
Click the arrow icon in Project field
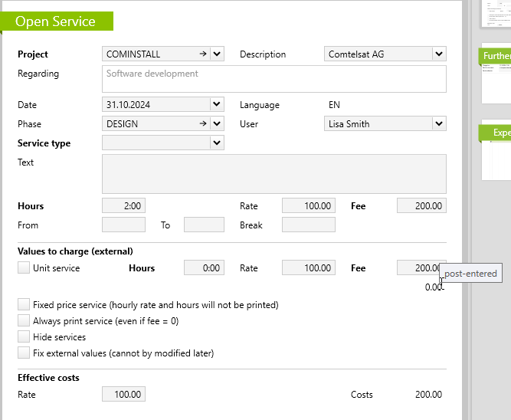[x=203, y=54]
